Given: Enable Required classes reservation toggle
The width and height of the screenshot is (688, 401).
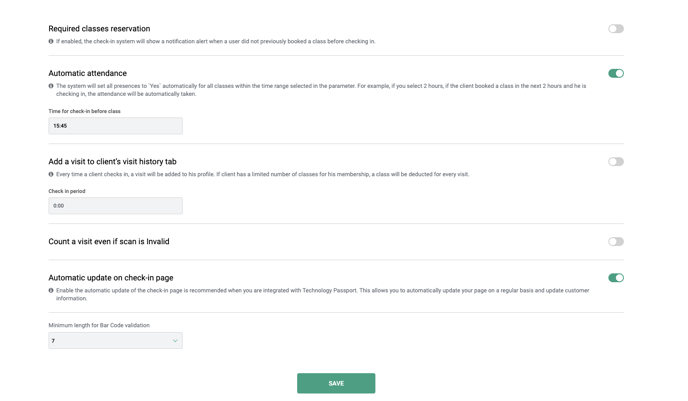Looking at the screenshot, I should point(616,29).
